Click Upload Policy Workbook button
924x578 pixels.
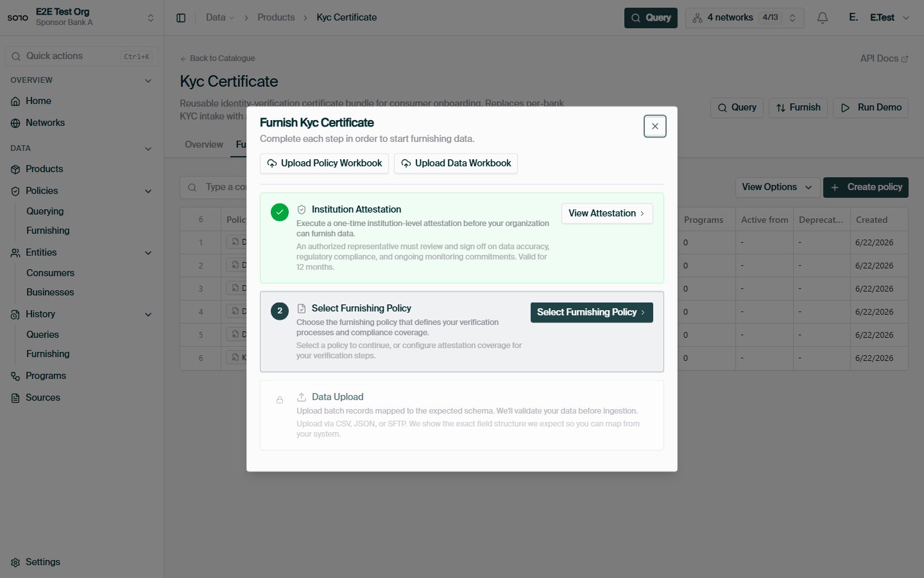[x=324, y=163]
